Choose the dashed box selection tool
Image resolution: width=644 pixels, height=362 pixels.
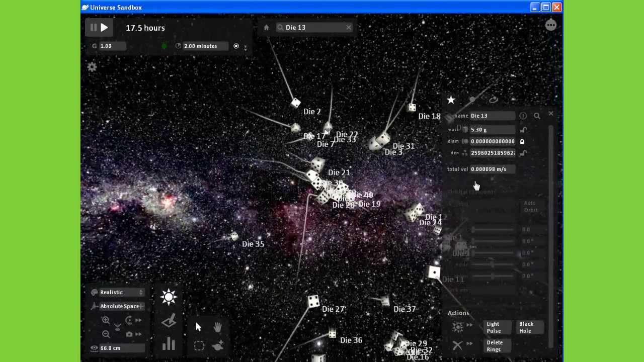point(199,346)
